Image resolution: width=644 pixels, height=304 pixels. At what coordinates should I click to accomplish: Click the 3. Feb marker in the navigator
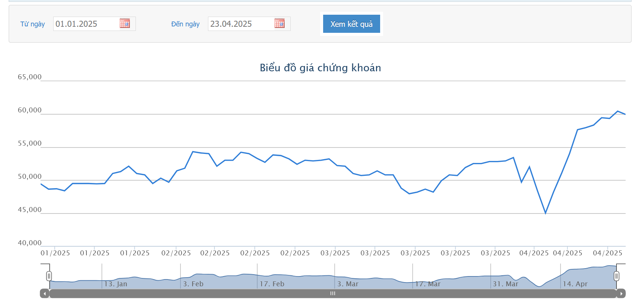[x=193, y=284]
